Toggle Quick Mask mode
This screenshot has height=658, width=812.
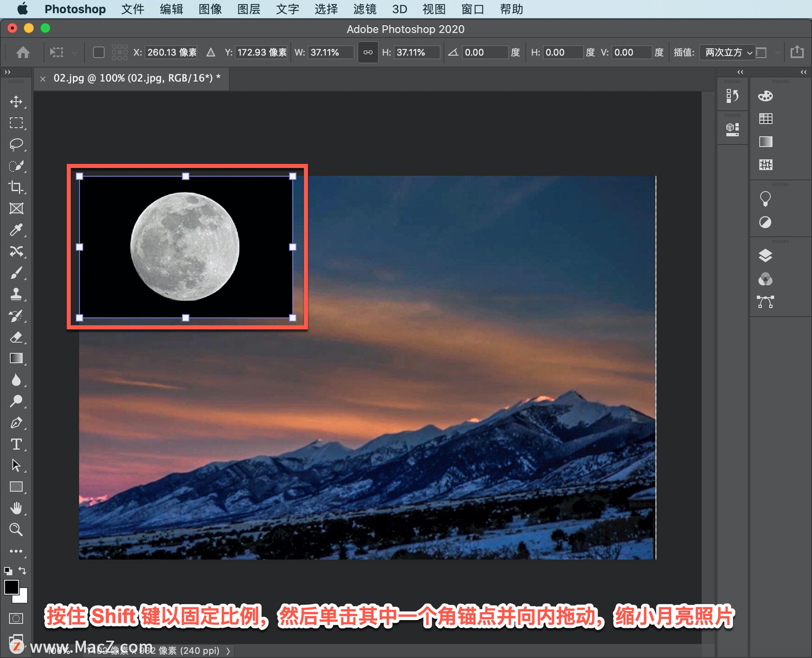pos(16,619)
